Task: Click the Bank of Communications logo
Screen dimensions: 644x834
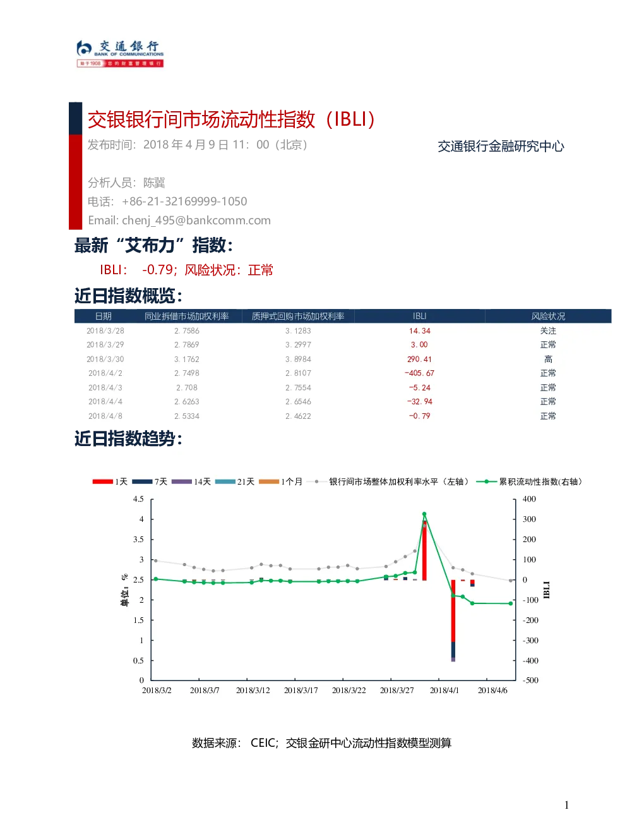Action: click(x=120, y=53)
